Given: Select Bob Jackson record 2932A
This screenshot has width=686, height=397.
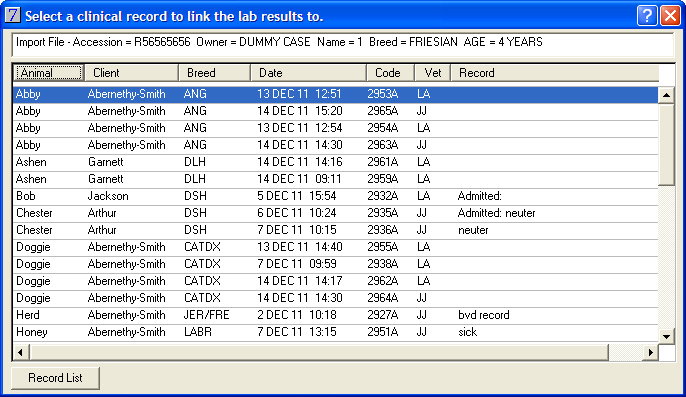Looking at the screenshot, I should coord(336,196).
